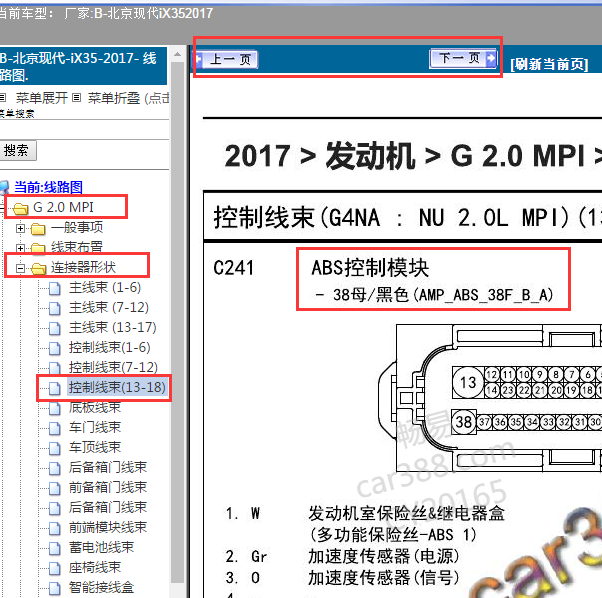Click folder icon of 一般事项

point(38,229)
